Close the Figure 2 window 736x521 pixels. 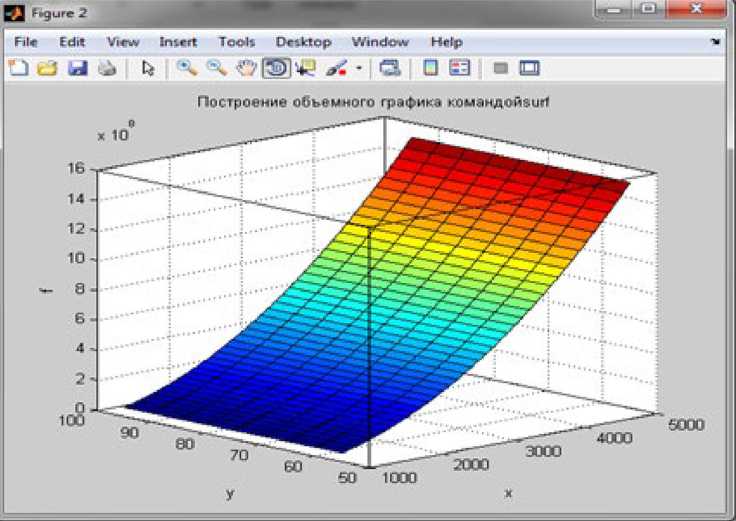(697, 9)
